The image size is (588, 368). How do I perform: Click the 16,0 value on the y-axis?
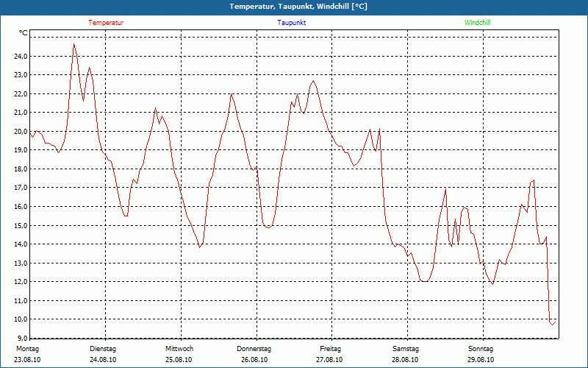click(21, 207)
